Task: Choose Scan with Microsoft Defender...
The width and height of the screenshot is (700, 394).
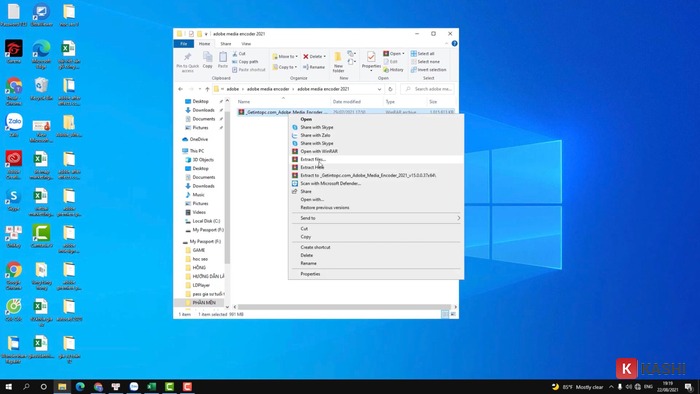Action: click(375, 183)
